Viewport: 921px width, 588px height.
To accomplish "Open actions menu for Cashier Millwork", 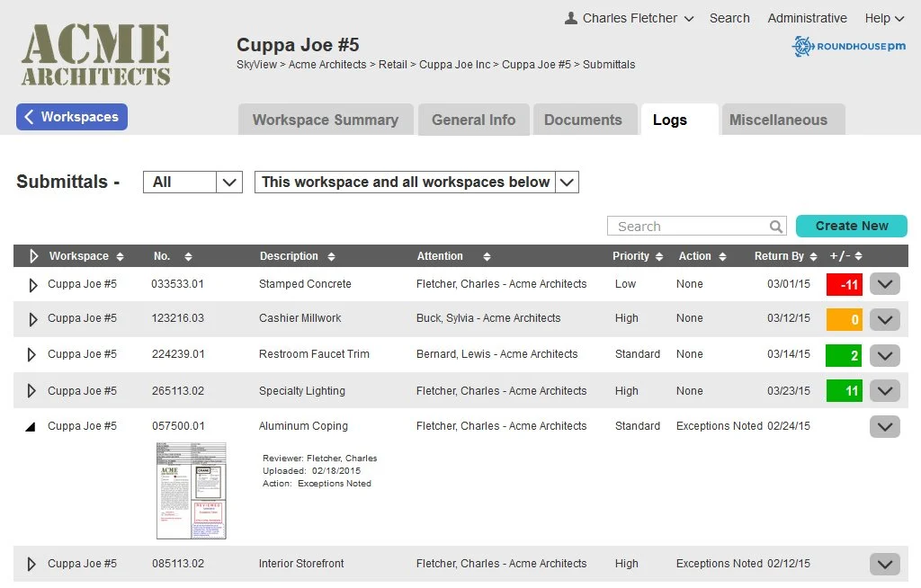I will pyautogui.click(x=885, y=319).
